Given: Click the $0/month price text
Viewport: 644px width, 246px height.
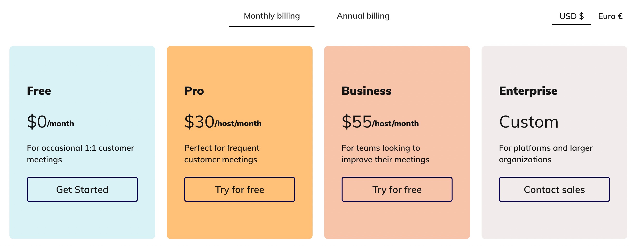Looking at the screenshot, I should (x=51, y=122).
